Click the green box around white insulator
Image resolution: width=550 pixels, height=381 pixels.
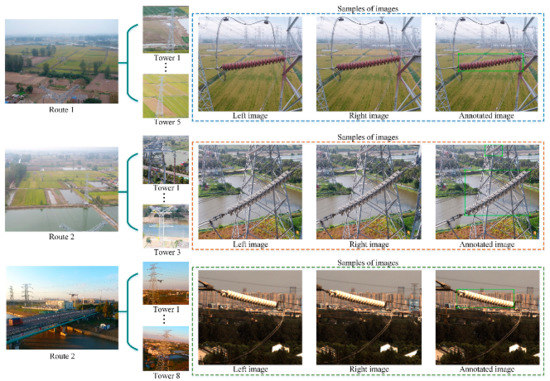pyautogui.click(x=485, y=299)
